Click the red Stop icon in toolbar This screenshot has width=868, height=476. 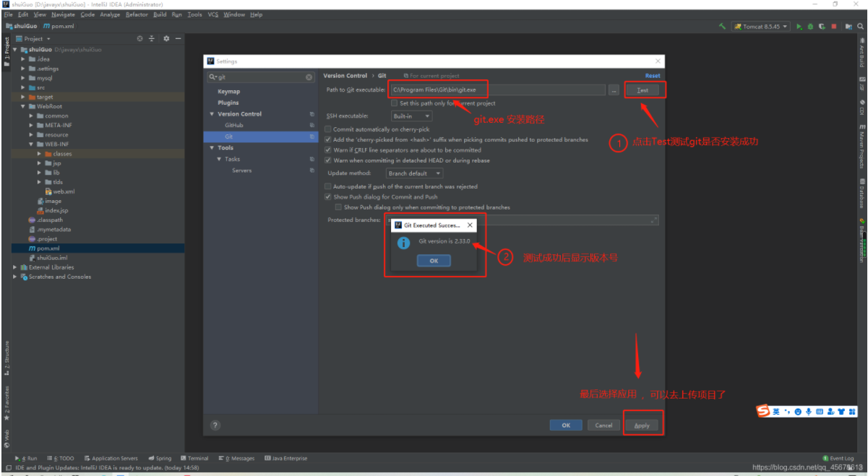(x=834, y=27)
